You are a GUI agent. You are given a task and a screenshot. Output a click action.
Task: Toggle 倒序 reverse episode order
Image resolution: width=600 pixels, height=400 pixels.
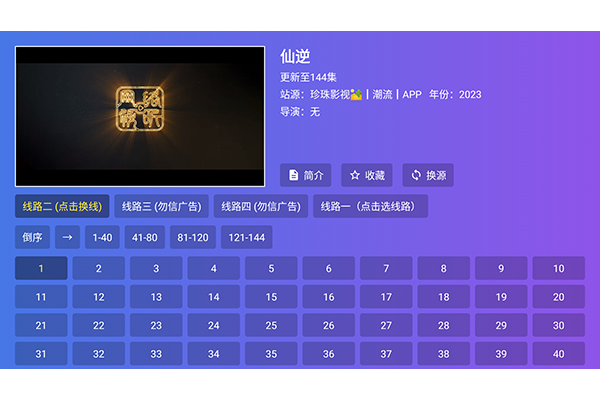32,237
